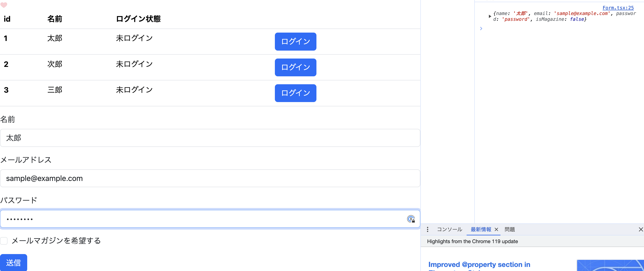Focus the メールアドレス input field
This screenshot has height=271, width=644.
210,178
